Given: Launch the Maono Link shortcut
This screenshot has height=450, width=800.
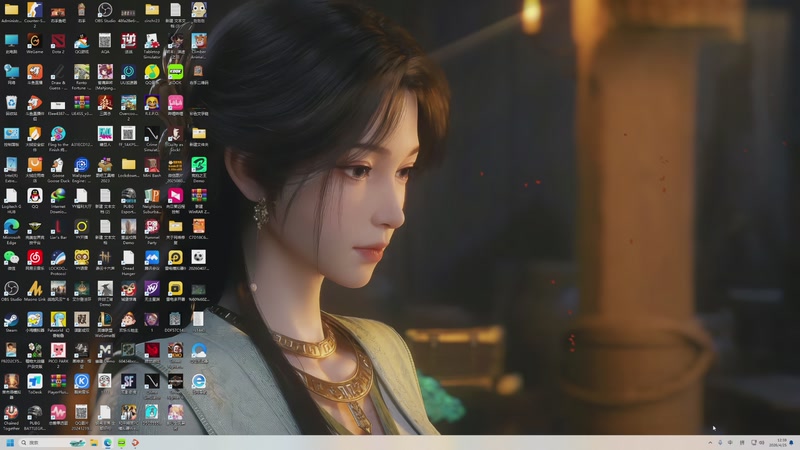Looking at the screenshot, I should coord(35,289).
